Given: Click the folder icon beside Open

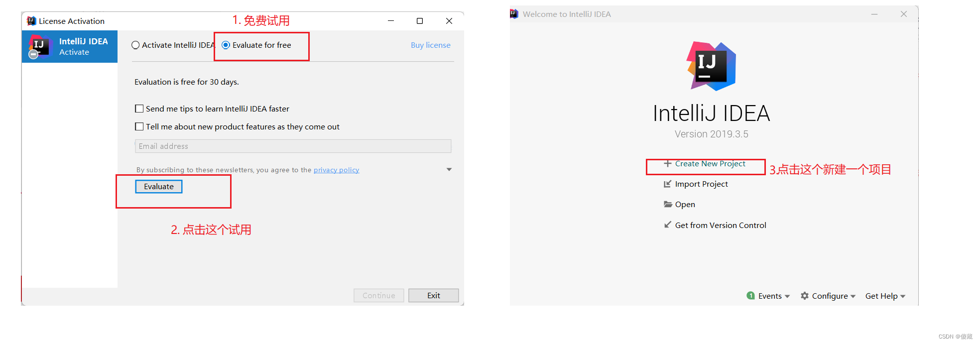Looking at the screenshot, I should (668, 204).
